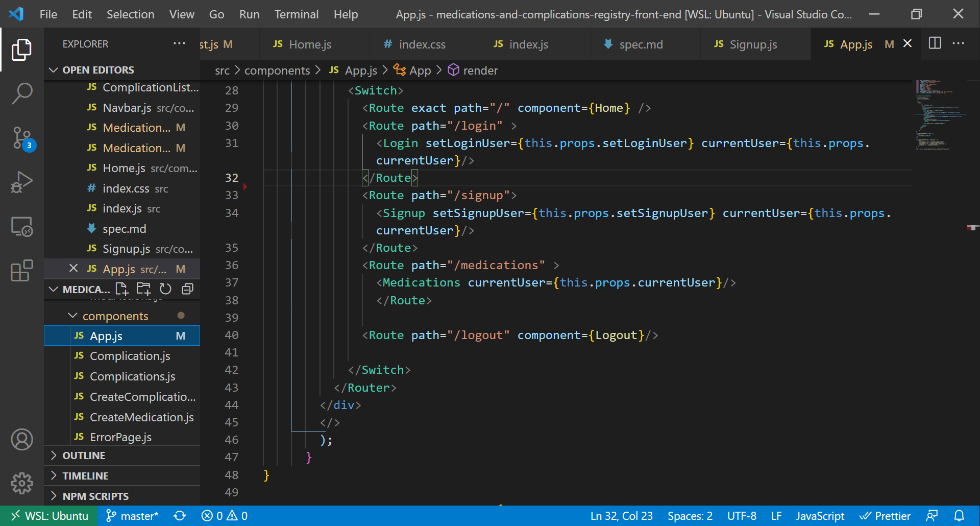Open the Terminal menu
The height and width of the screenshot is (526, 980).
coord(296,14)
